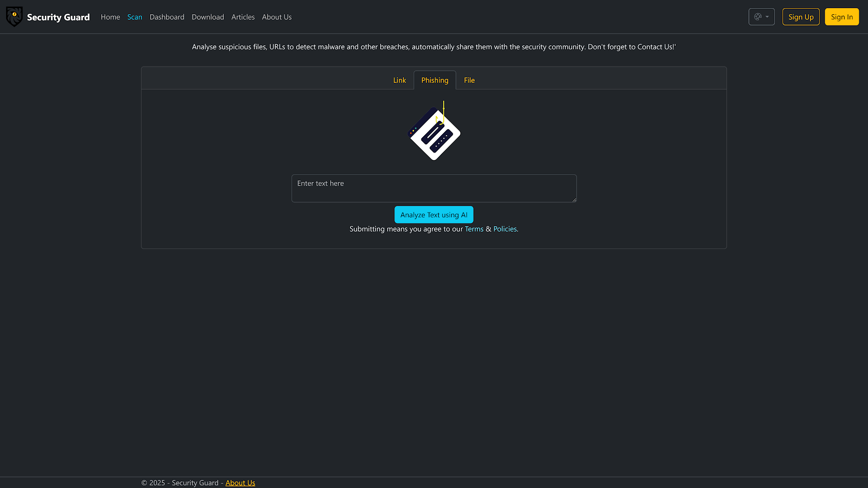Go to the Home page

pyautogui.click(x=110, y=17)
